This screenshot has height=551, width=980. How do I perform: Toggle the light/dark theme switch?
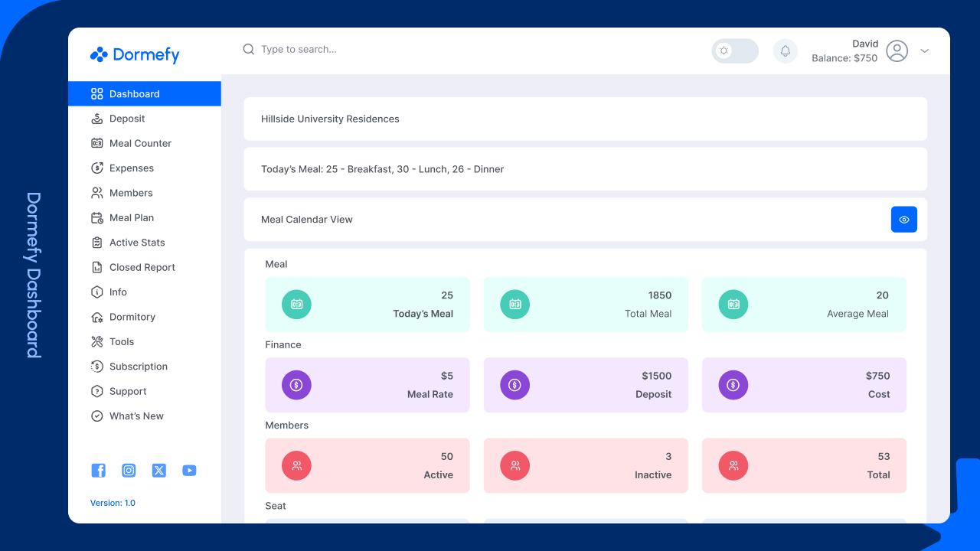(x=735, y=51)
